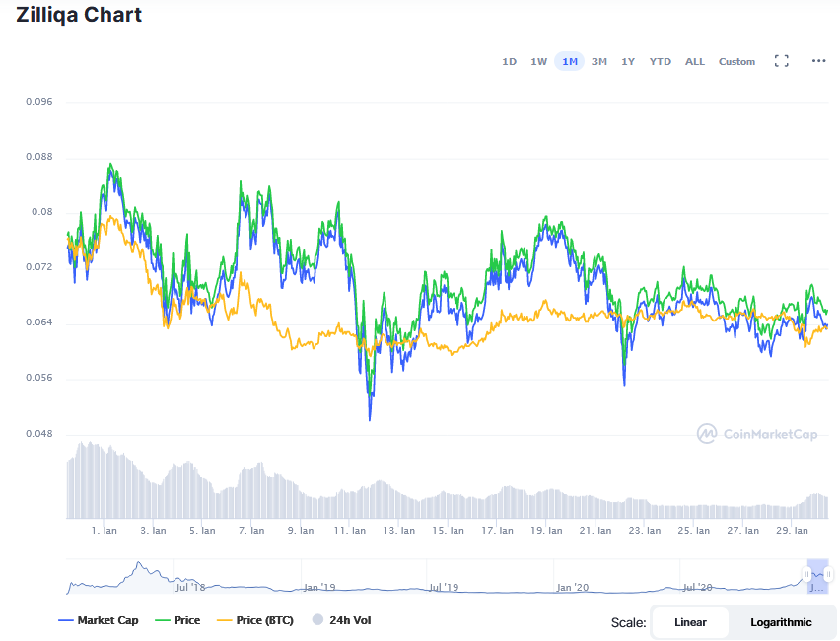Enter fullscreen chart mode
This screenshot has height=641, width=840.
(x=781, y=61)
